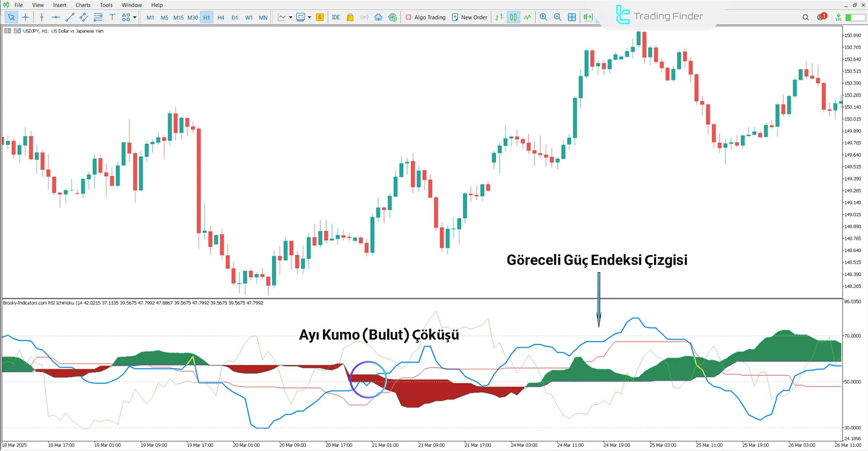
Task: Select the M15 timeframe button
Action: (x=178, y=17)
